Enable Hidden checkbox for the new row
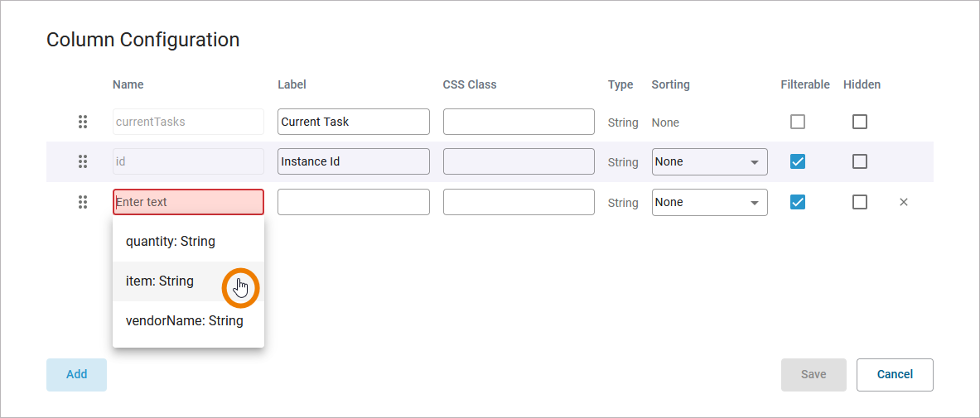The width and height of the screenshot is (980, 418). tap(860, 202)
